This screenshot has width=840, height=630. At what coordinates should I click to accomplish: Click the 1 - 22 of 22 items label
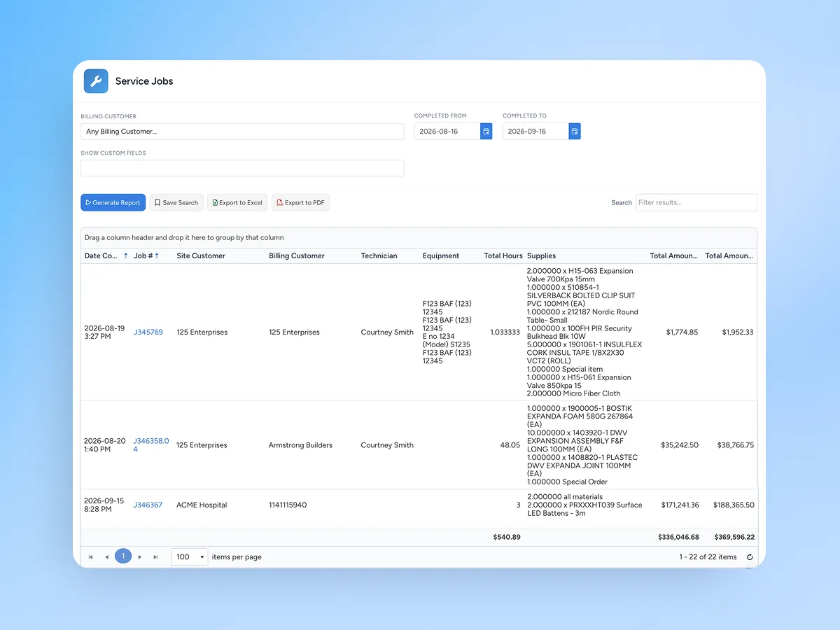tap(708, 557)
